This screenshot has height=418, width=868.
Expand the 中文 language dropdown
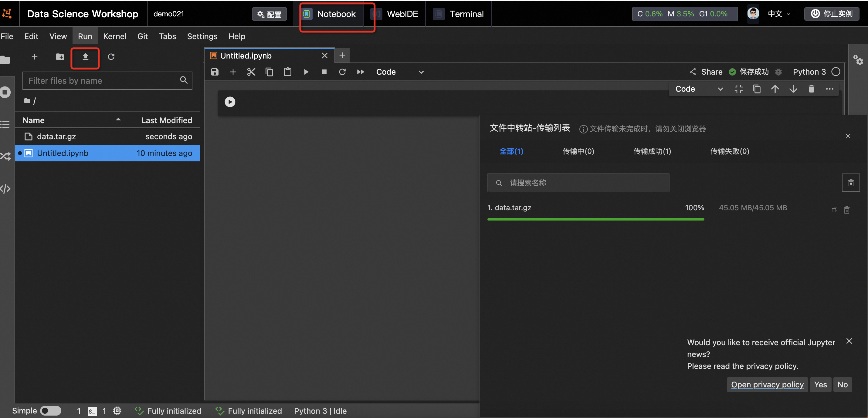[x=779, y=14]
